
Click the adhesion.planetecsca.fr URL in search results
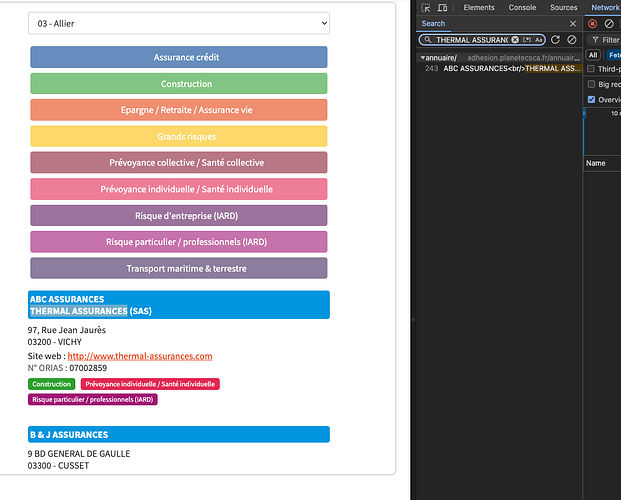(x=524, y=58)
